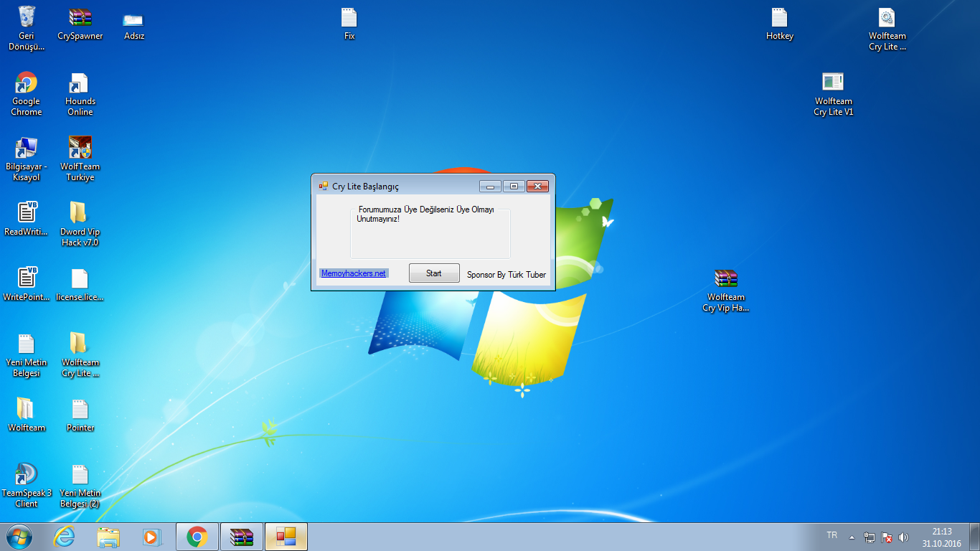Select the Yeni Metin Belgesi text file

(27, 355)
